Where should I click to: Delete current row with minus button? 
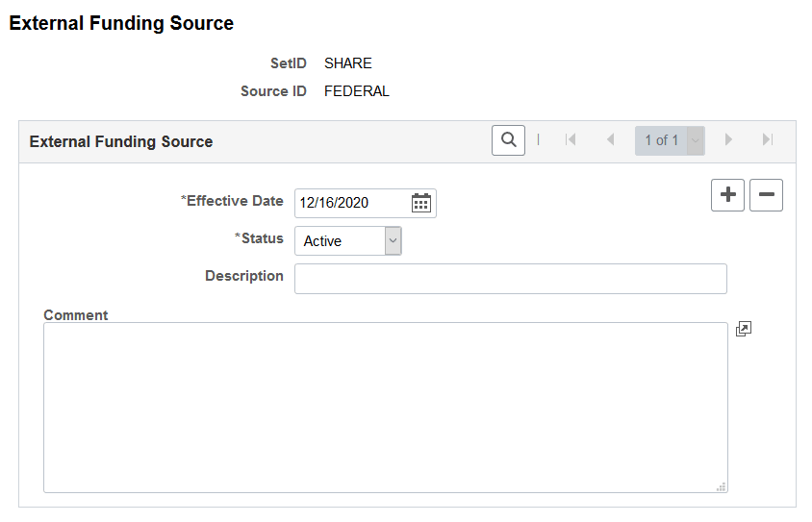[766, 195]
